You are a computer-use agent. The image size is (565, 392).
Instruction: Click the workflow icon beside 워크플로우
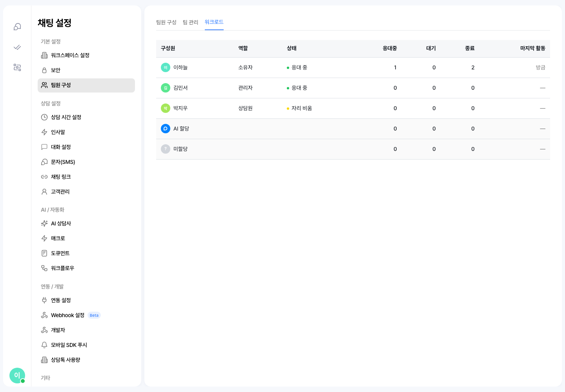tap(44, 268)
